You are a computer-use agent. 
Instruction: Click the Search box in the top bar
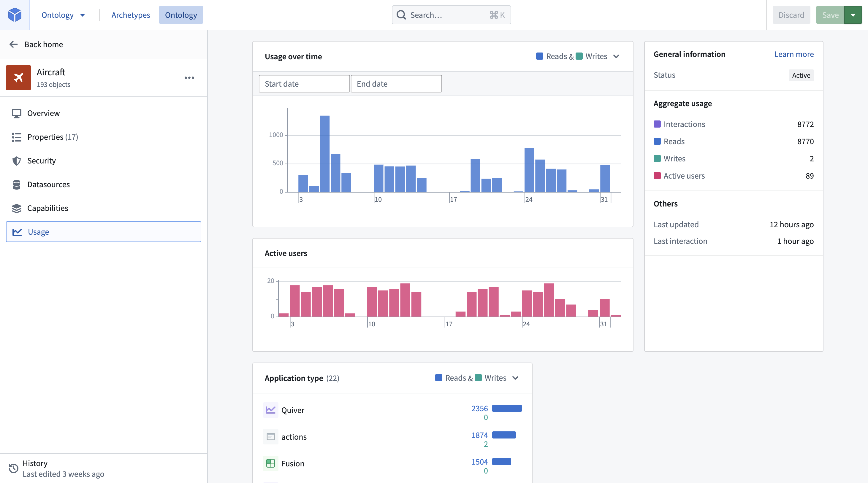click(x=451, y=15)
